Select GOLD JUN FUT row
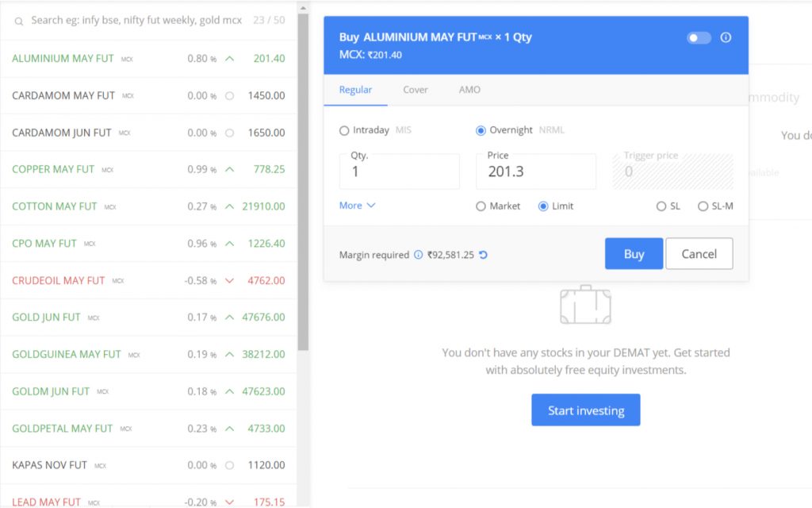 (x=148, y=317)
